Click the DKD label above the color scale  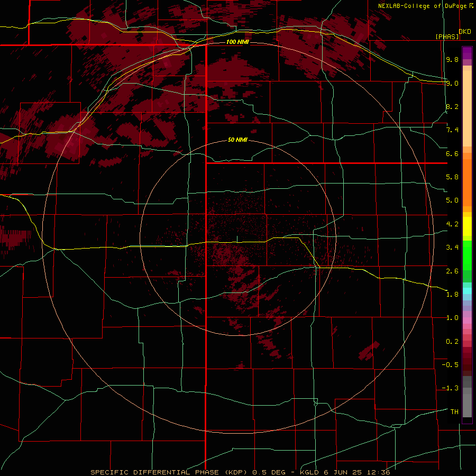pos(465,32)
